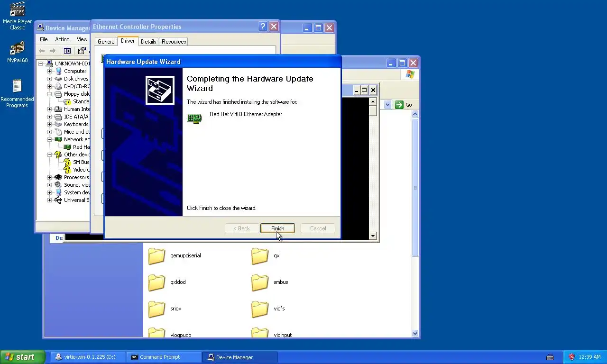Switch to Command Prompt taskbar button
607x364 pixels.
tap(164, 357)
